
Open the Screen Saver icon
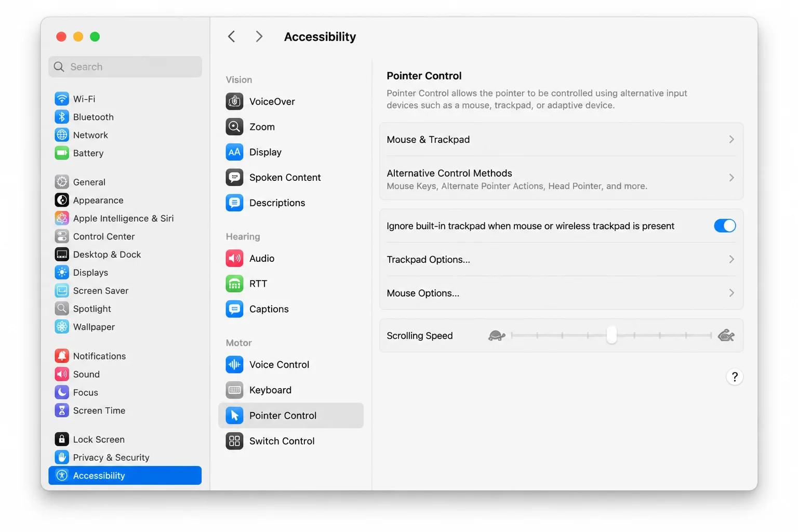tap(62, 291)
